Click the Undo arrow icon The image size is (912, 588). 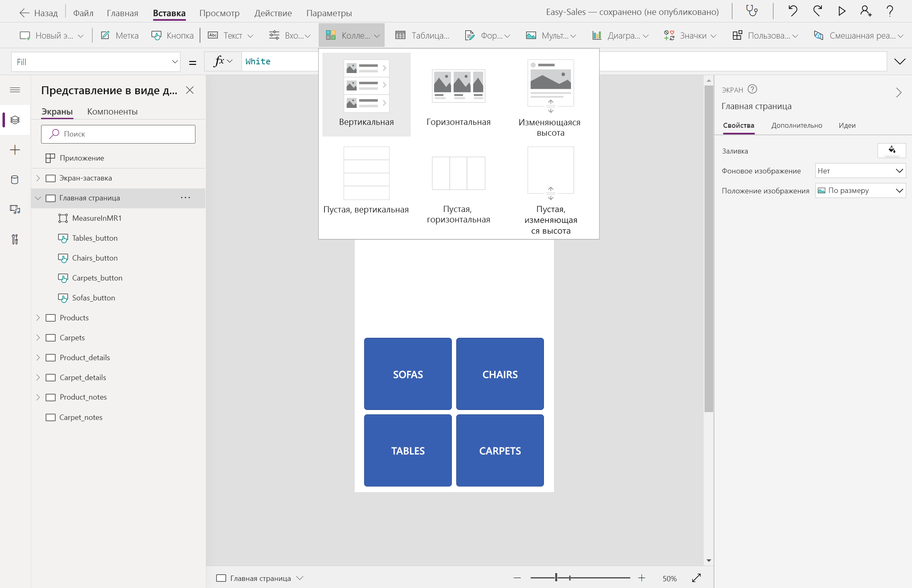[793, 11]
